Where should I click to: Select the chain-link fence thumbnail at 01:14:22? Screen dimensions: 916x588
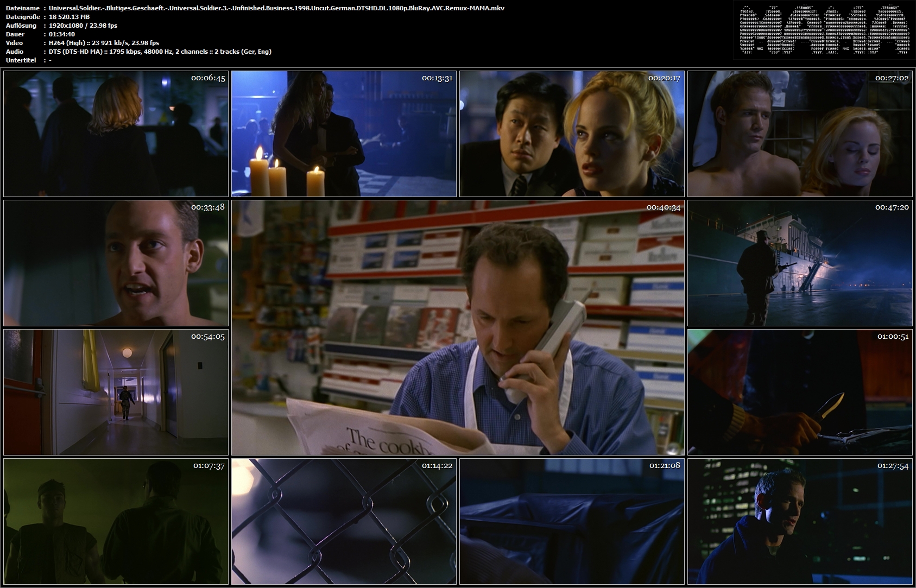(x=344, y=521)
